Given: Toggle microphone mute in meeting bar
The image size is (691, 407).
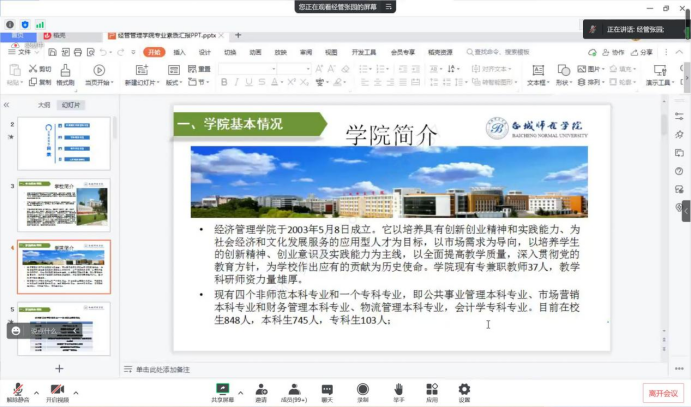Looking at the screenshot, I should (18, 390).
